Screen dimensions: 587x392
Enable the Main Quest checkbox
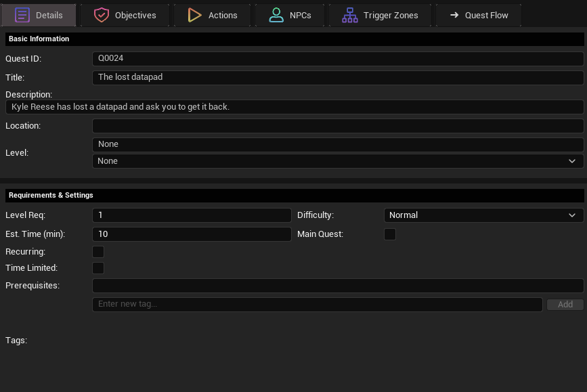(390, 234)
